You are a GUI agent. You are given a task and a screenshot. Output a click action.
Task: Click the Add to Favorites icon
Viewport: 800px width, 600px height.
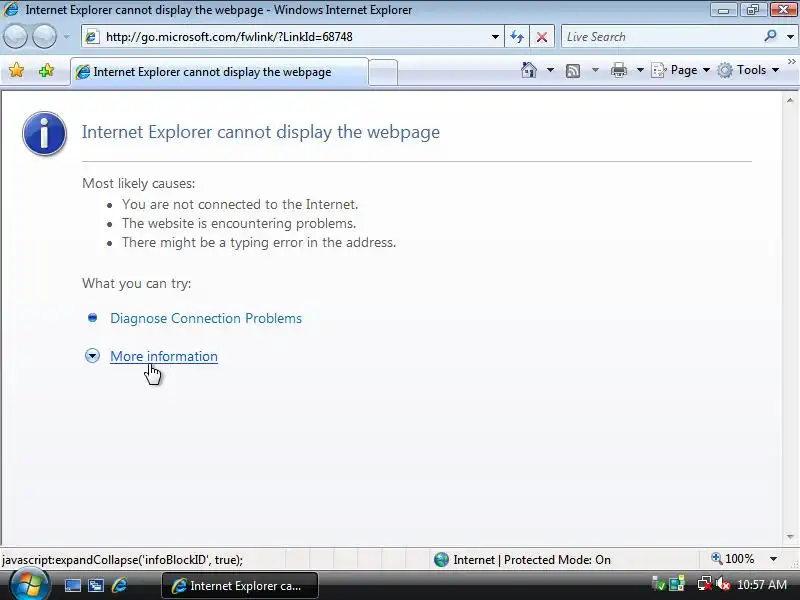point(46,70)
